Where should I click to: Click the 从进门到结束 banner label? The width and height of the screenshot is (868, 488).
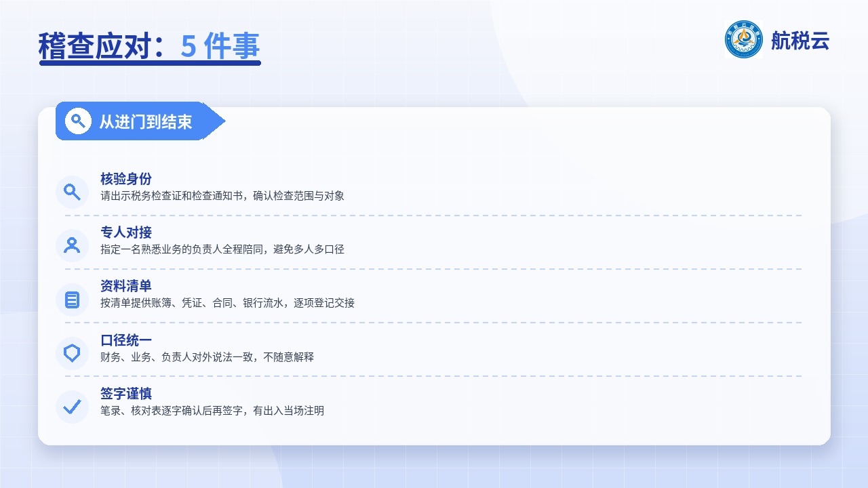click(146, 122)
